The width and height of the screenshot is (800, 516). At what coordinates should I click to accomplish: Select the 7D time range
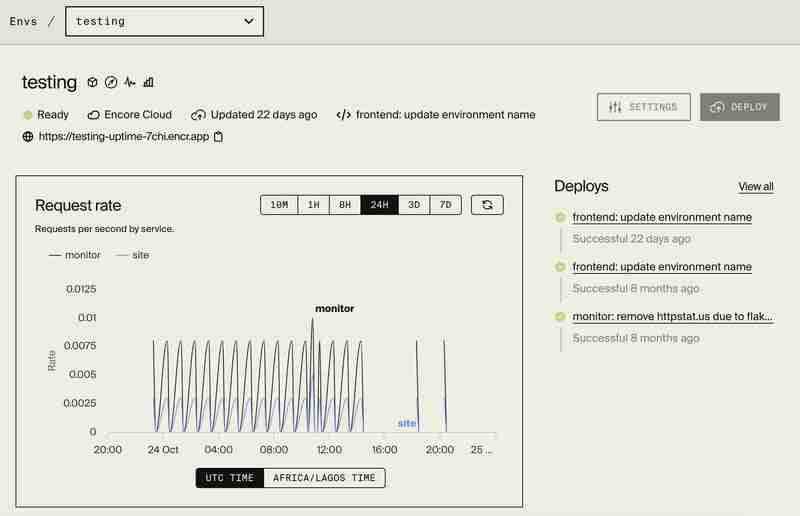pyautogui.click(x=445, y=205)
